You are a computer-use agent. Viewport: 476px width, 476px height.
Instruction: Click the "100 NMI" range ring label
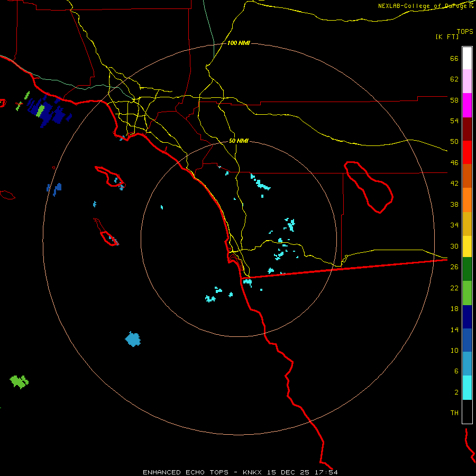[239, 43]
